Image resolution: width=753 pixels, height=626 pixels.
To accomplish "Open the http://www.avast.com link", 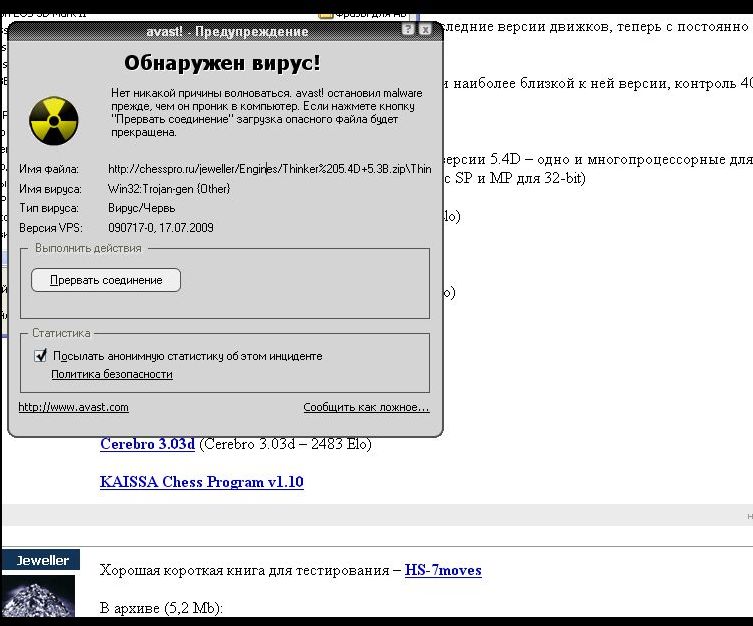I will 73,407.
